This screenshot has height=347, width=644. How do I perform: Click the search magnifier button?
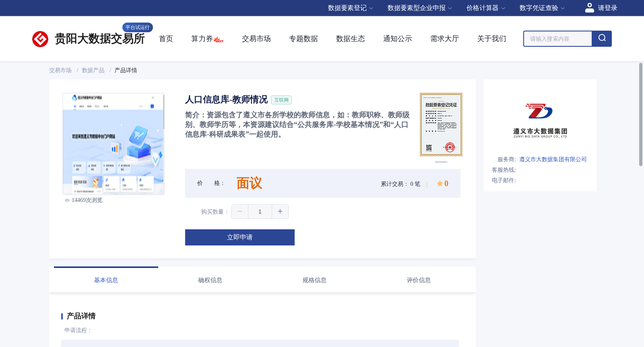click(602, 39)
